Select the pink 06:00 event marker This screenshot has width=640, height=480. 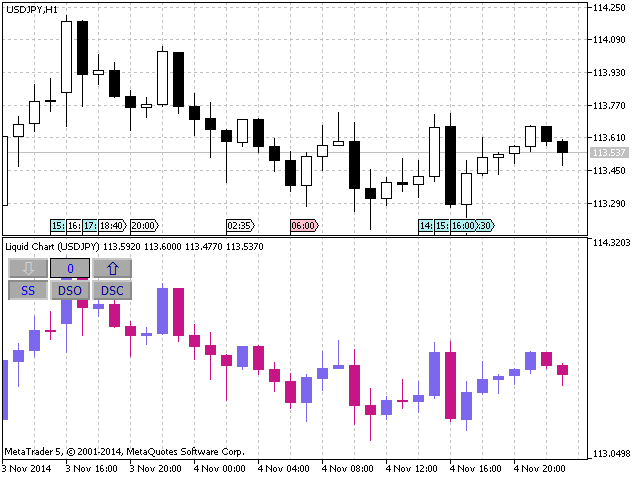tap(304, 225)
